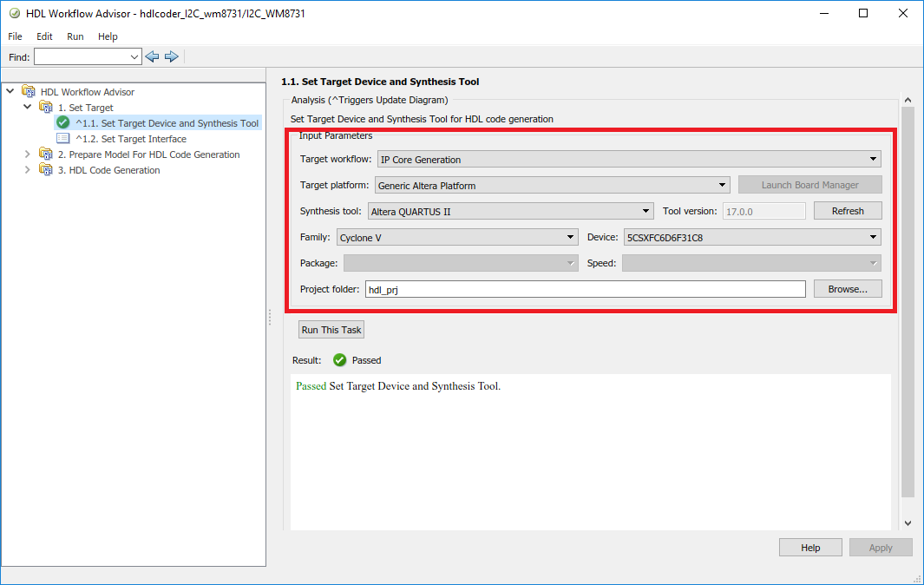Click the 'Passed' label next to Result
The image size is (924, 585).
(x=366, y=360)
